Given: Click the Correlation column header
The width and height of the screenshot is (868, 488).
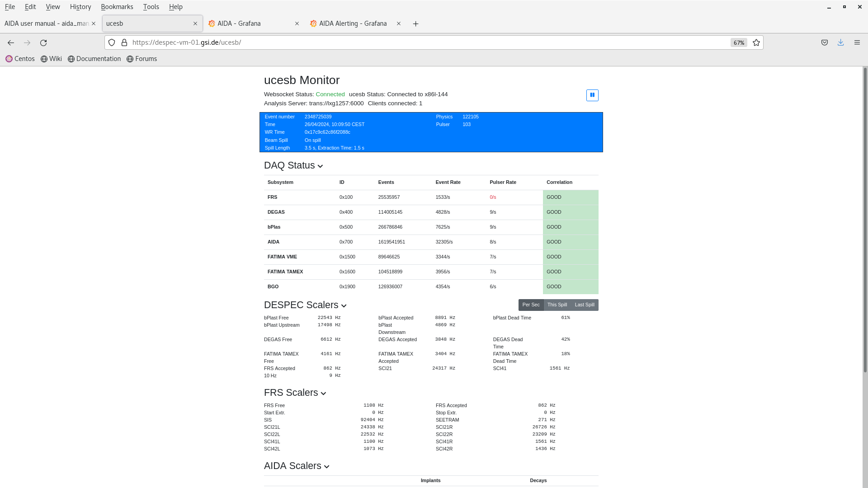Looking at the screenshot, I should [559, 183].
